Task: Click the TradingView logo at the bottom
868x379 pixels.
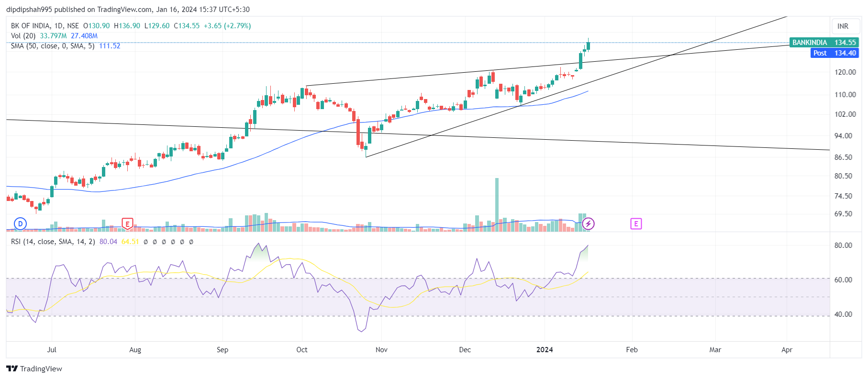Action: [x=34, y=368]
